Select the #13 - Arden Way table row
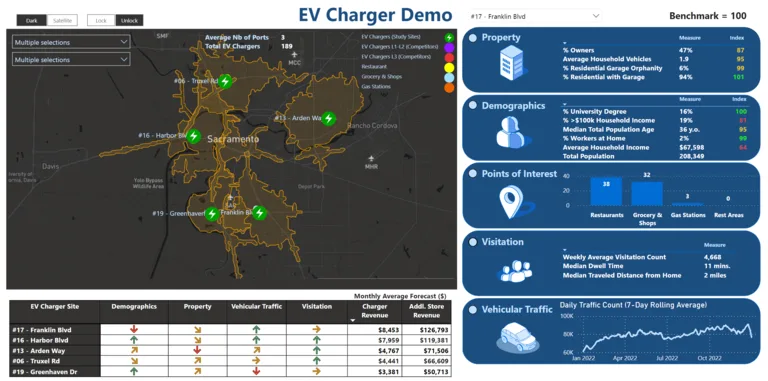The width and height of the screenshot is (768, 381). [x=230, y=351]
